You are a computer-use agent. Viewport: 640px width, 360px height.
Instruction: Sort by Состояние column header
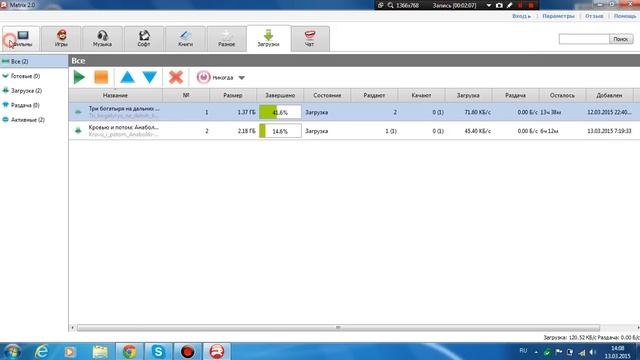pyautogui.click(x=327, y=95)
